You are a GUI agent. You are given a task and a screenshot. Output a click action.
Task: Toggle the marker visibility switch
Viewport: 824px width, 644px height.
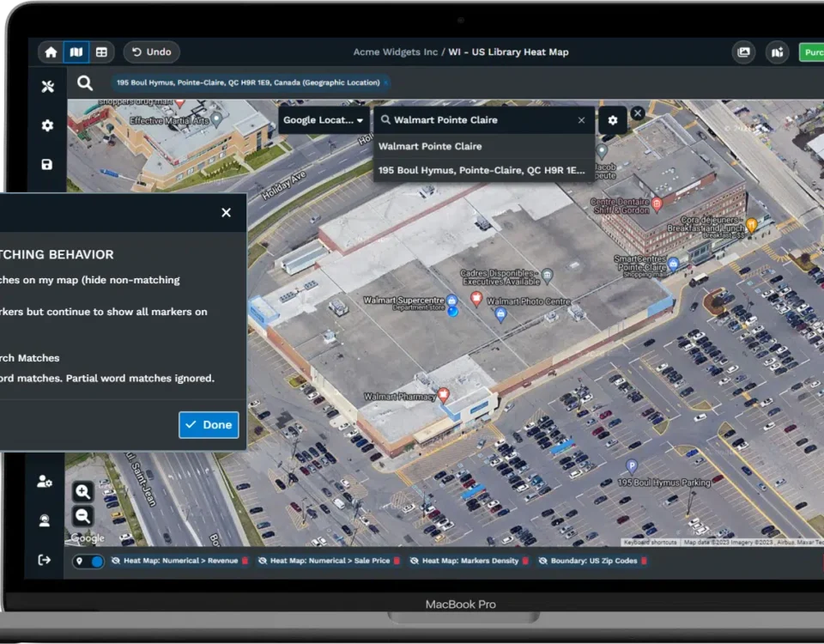click(89, 561)
